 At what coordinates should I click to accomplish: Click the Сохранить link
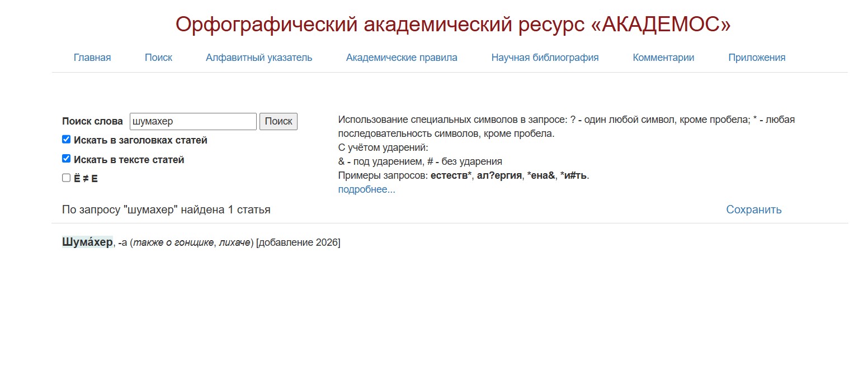click(x=754, y=209)
